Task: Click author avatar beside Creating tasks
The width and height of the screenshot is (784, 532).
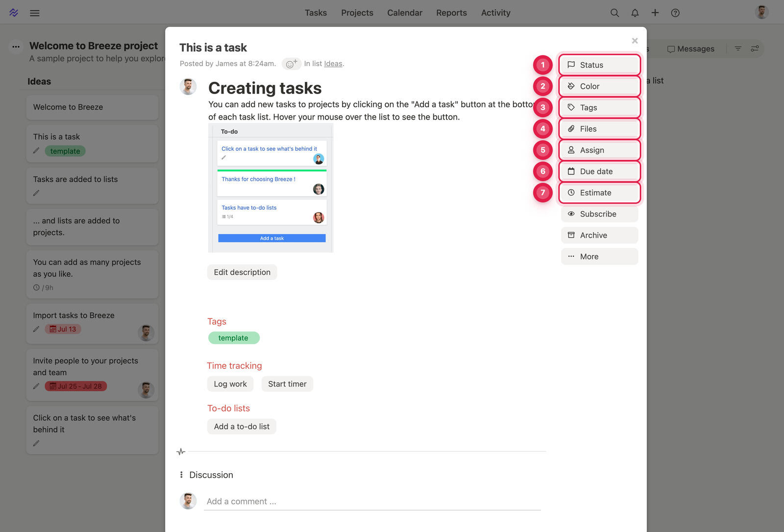Action: (188, 87)
